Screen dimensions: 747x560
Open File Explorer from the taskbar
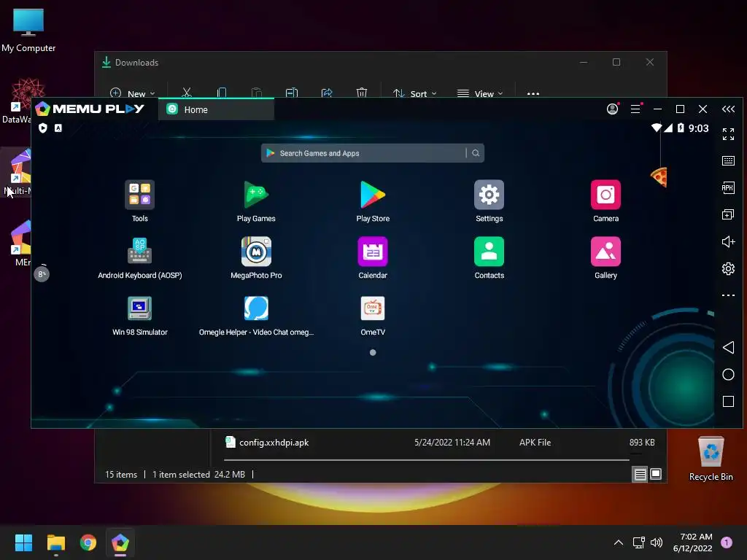(x=55, y=542)
